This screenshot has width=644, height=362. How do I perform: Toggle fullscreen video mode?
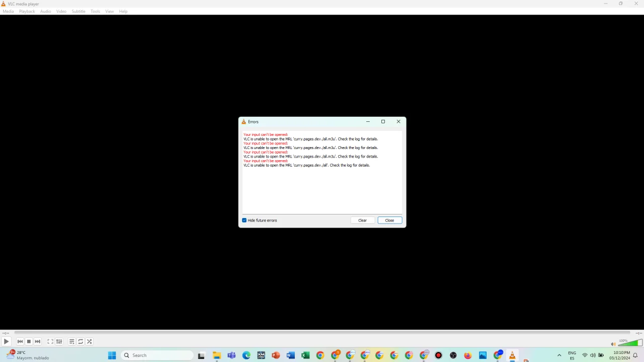[x=50, y=341]
